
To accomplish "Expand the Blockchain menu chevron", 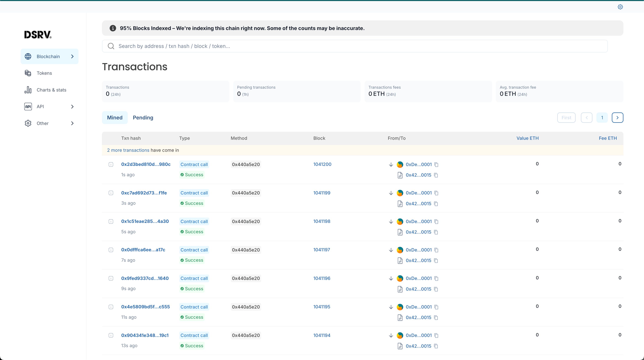I will point(72,56).
